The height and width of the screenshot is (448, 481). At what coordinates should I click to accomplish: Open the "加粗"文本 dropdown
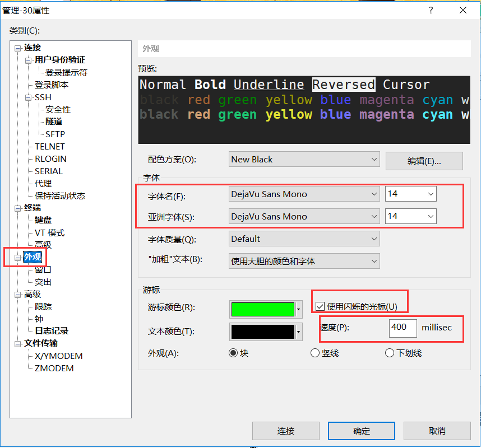pyautogui.click(x=304, y=261)
